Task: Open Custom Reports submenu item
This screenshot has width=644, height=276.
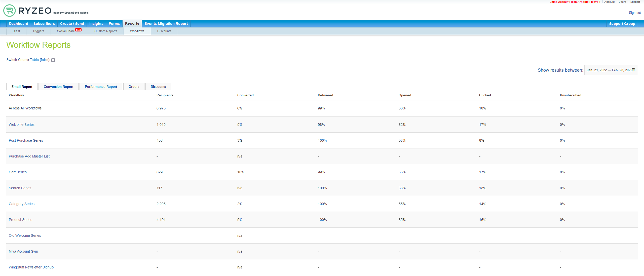Action: (106, 31)
